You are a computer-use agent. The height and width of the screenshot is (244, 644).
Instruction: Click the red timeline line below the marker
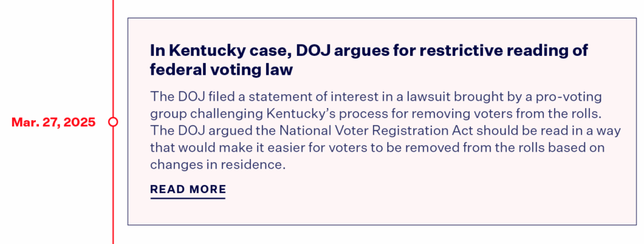(113, 186)
